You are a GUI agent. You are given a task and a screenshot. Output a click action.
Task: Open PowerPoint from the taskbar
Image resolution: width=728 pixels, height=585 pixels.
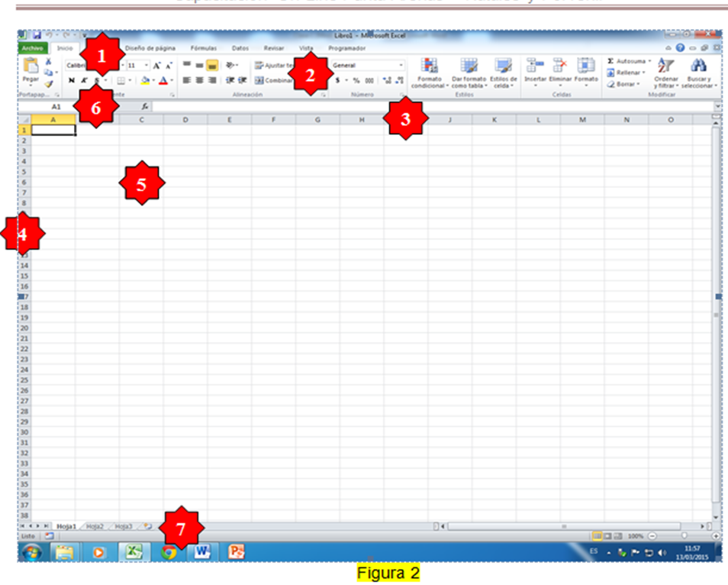pyautogui.click(x=236, y=552)
